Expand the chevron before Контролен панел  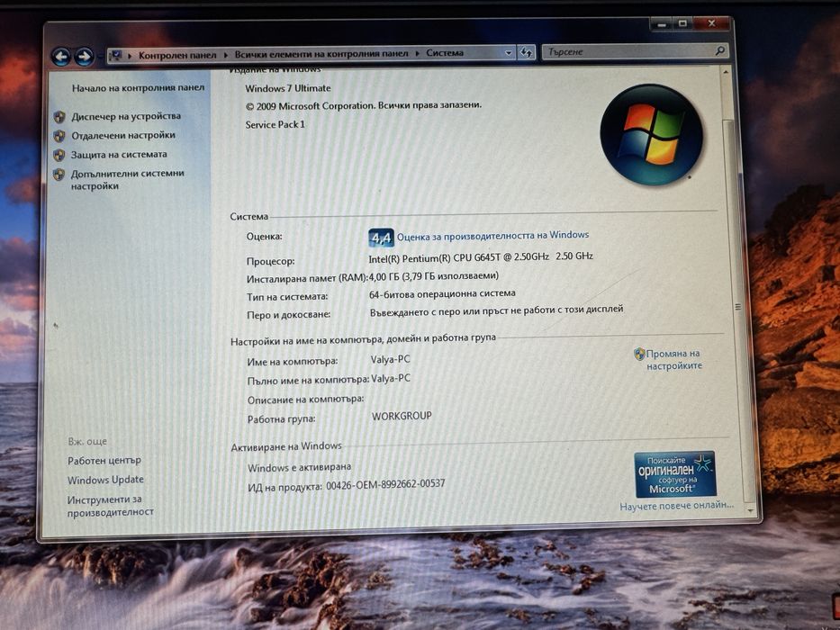[130, 55]
